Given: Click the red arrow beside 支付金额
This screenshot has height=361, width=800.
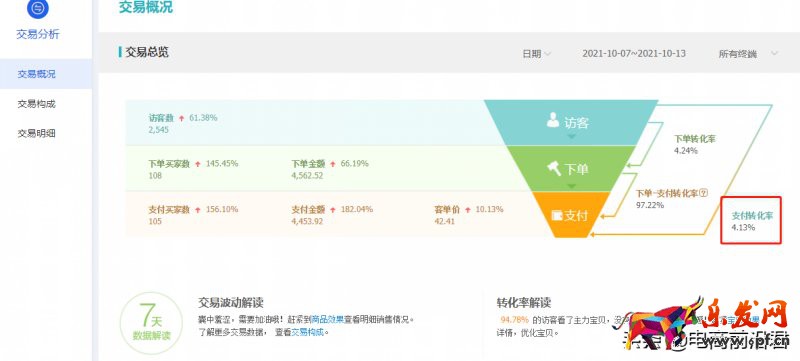Looking at the screenshot, I should 333,210.
